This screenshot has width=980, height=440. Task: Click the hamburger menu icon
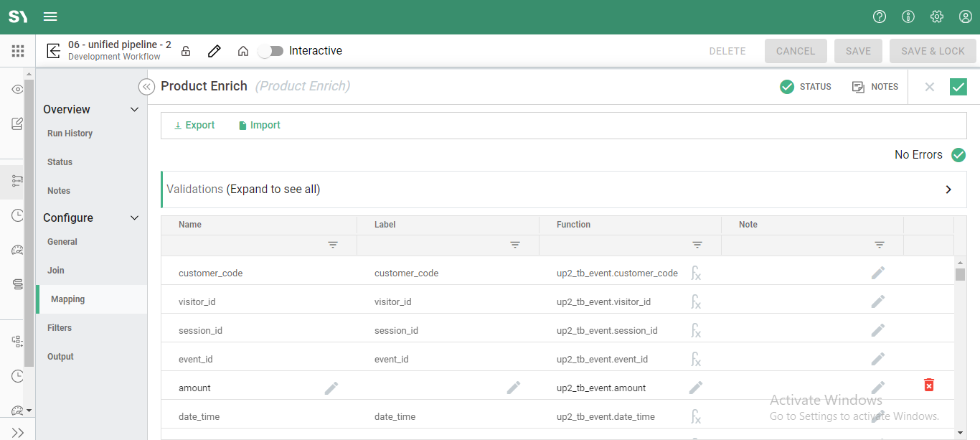[x=50, y=17]
